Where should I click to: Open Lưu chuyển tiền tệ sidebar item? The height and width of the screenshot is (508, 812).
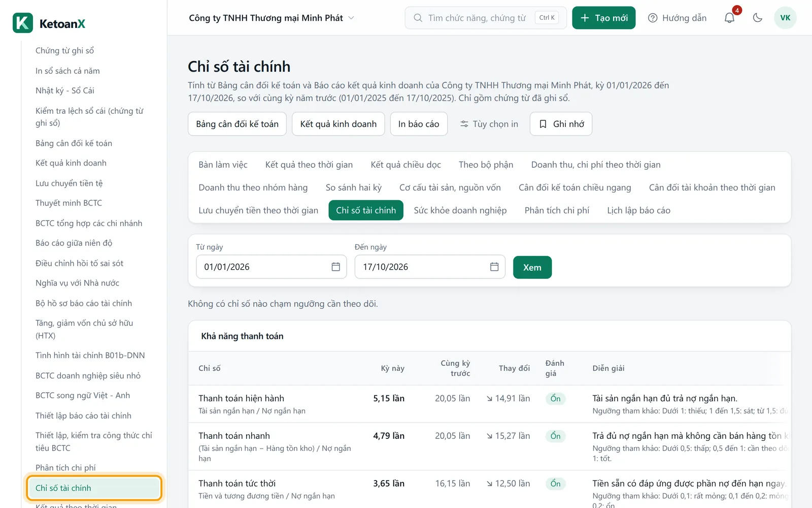point(69,183)
